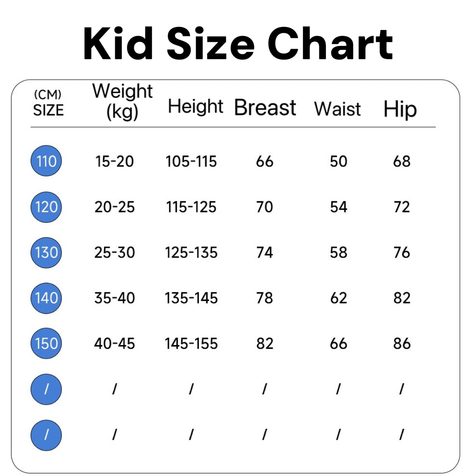Click waist value 62 for size 140
Viewport: 476px width, 476px height.
[x=338, y=298]
